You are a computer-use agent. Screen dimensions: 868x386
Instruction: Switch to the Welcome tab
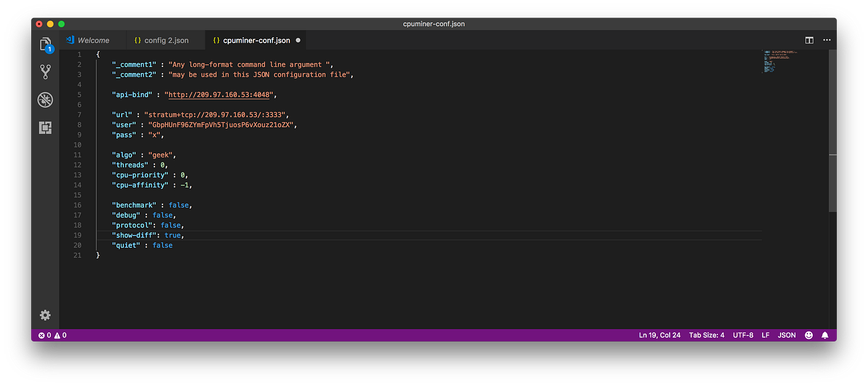(93, 40)
